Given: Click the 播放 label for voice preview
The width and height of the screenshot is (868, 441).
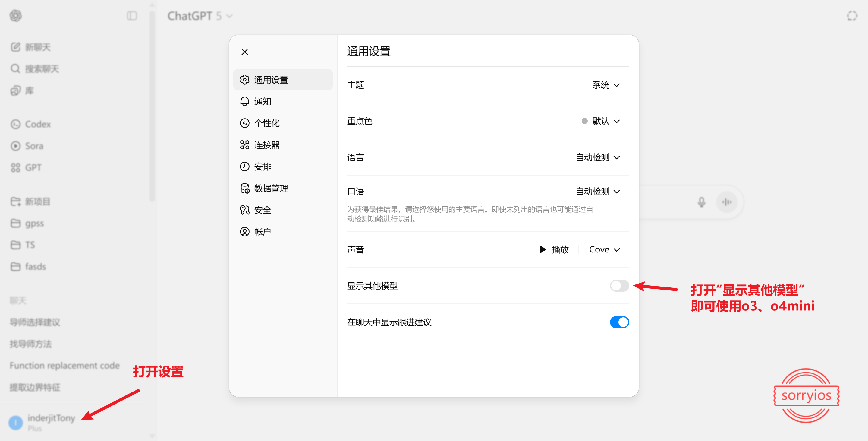Looking at the screenshot, I should pos(560,249).
